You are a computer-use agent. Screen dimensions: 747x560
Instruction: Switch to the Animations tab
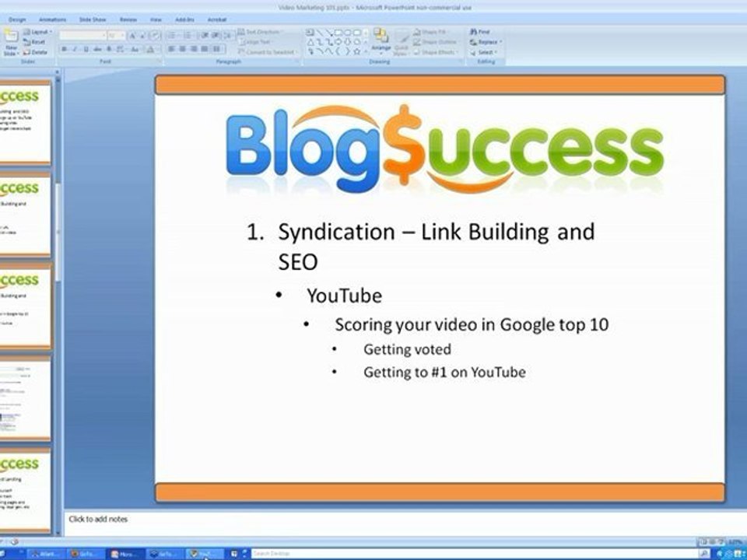52,19
